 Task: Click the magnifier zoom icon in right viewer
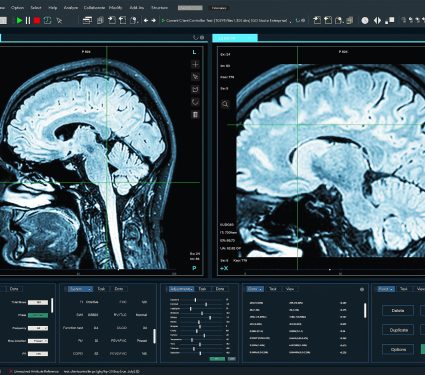(225, 104)
